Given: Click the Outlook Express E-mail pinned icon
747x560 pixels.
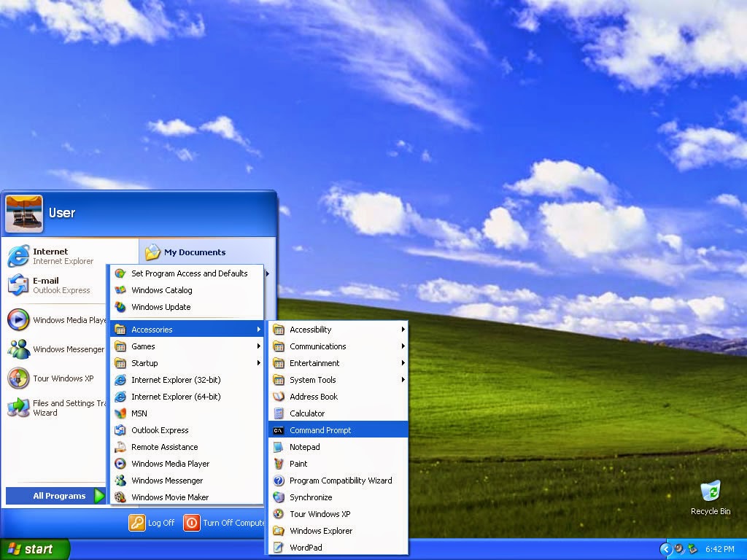Looking at the screenshot, I should (x=18, y=285).
